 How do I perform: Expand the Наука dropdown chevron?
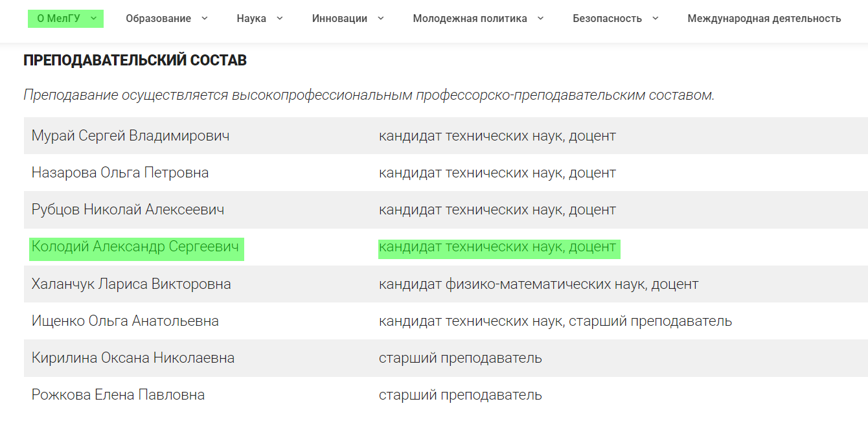280,18
